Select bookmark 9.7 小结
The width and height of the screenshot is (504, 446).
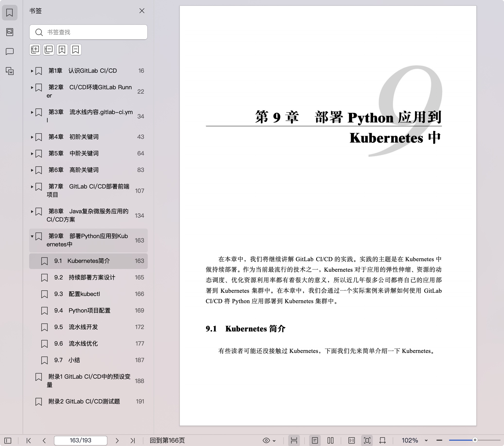[x=88, y=360]
